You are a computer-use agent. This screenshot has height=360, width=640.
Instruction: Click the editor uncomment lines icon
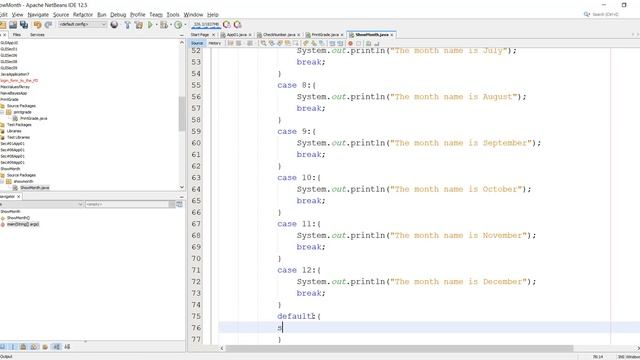(x=376, y=43)
